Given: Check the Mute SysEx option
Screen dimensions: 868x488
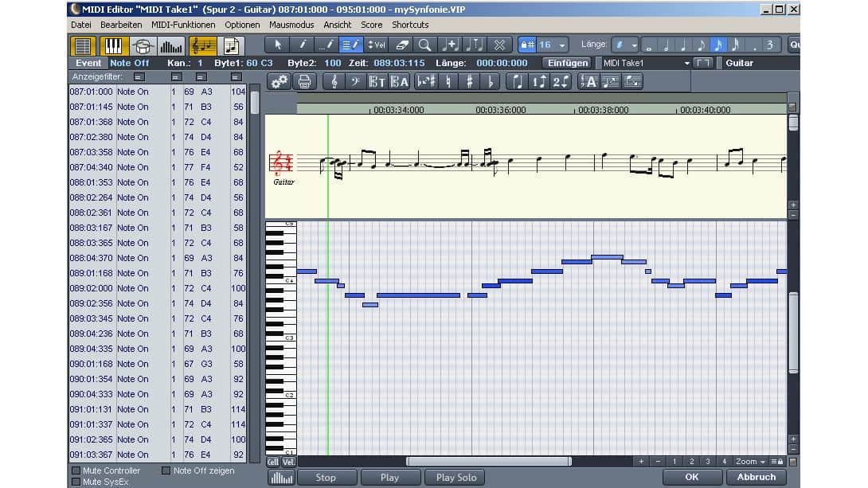Looking at the screenshot, I should [x=75, y=482].
